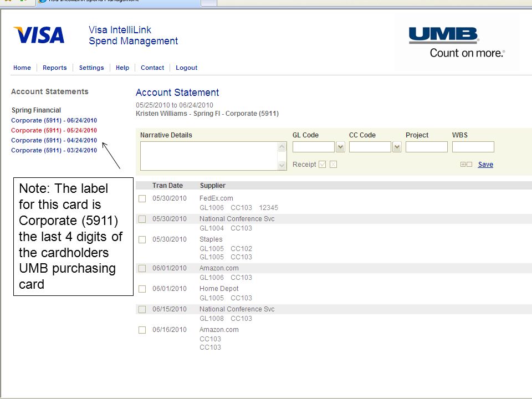Image resolution: width=532 pixels, height=399 pixels.
Task: Click the WBS input field
Action: pos(473,147)
